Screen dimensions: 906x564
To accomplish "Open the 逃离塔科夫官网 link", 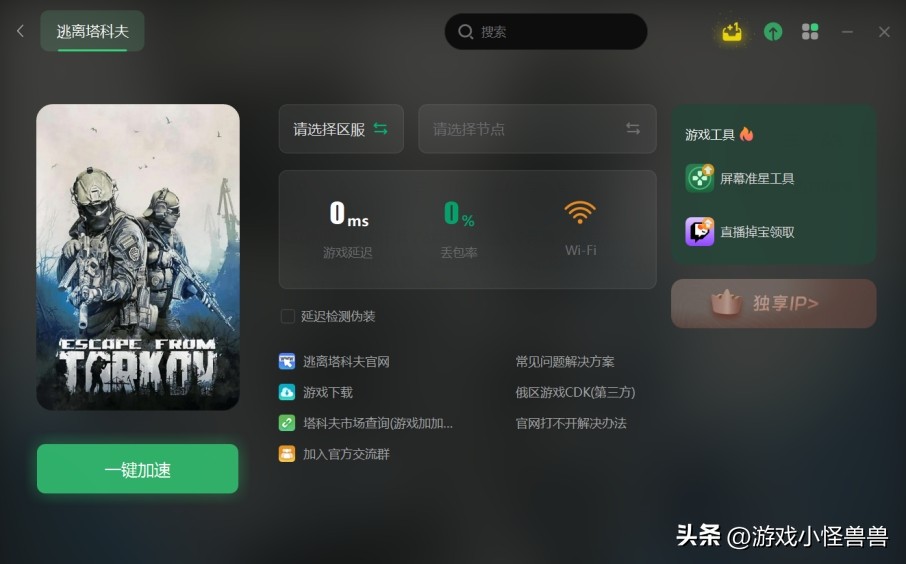I will 346,362.
